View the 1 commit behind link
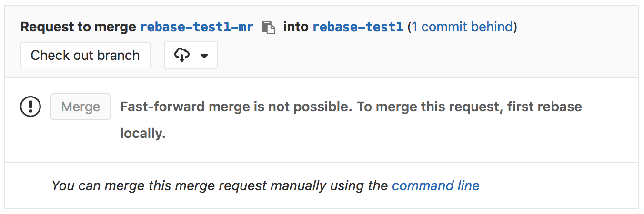 pos(462,27)
